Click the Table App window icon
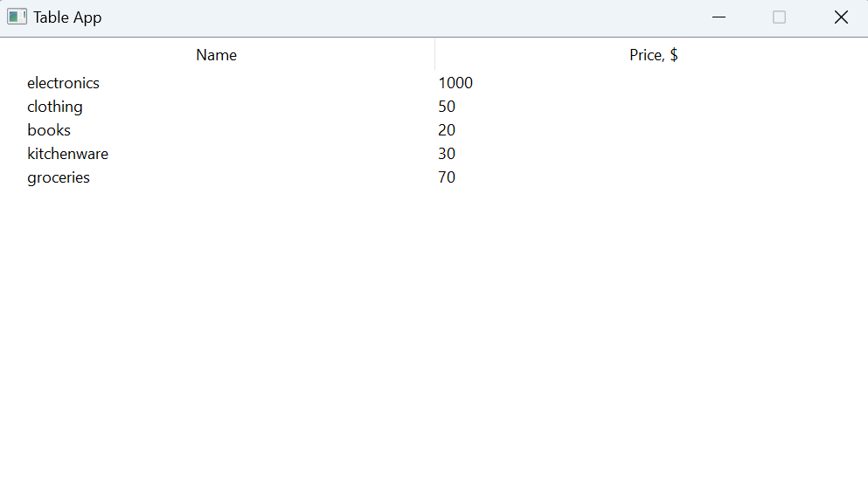 (x=17, y=17)
